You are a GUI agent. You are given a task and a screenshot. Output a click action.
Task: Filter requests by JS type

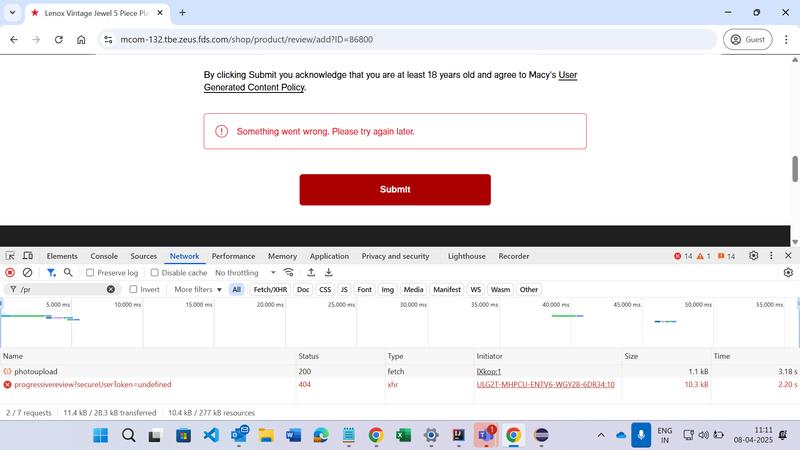click(344, 289)
